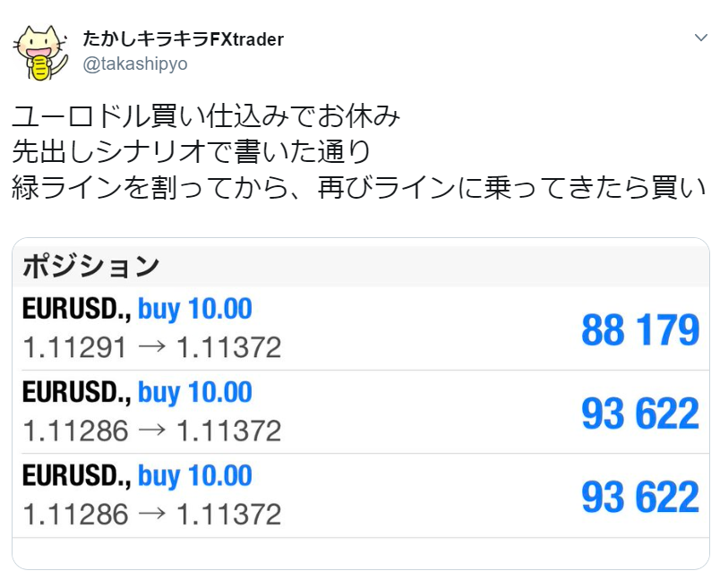Screen dimensions: 720x588
Task: Click the ポジション section header
Action: click(x=90, y=266)
